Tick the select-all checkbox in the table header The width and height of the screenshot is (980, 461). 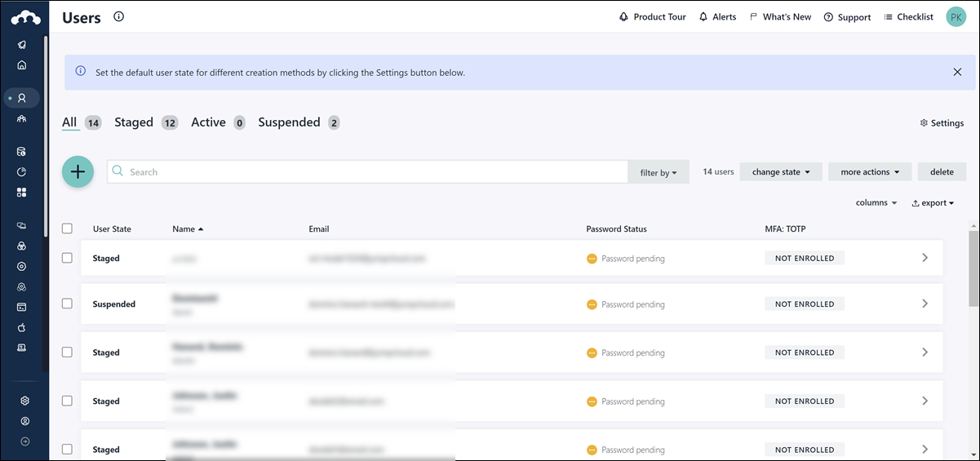click(67, 228)
